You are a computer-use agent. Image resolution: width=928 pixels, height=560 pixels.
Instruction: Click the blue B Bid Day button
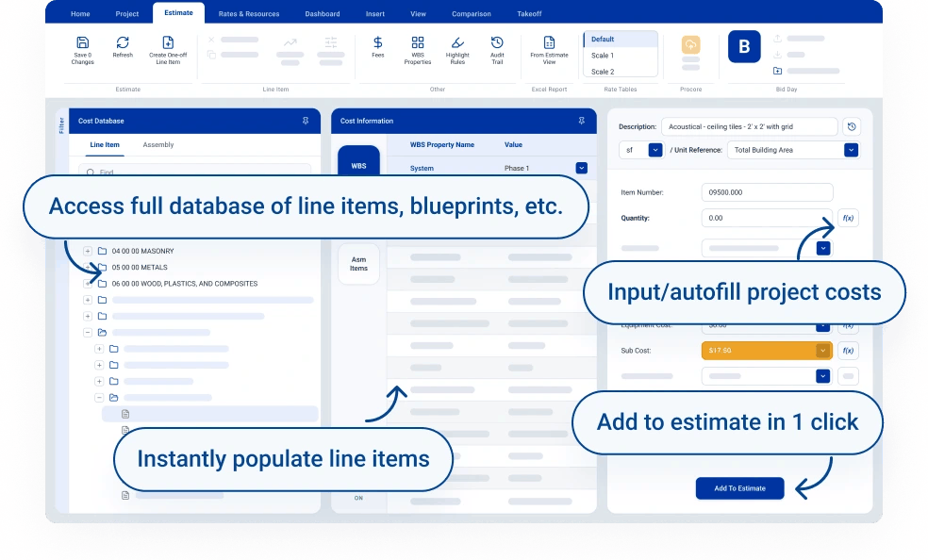point(744,46)
